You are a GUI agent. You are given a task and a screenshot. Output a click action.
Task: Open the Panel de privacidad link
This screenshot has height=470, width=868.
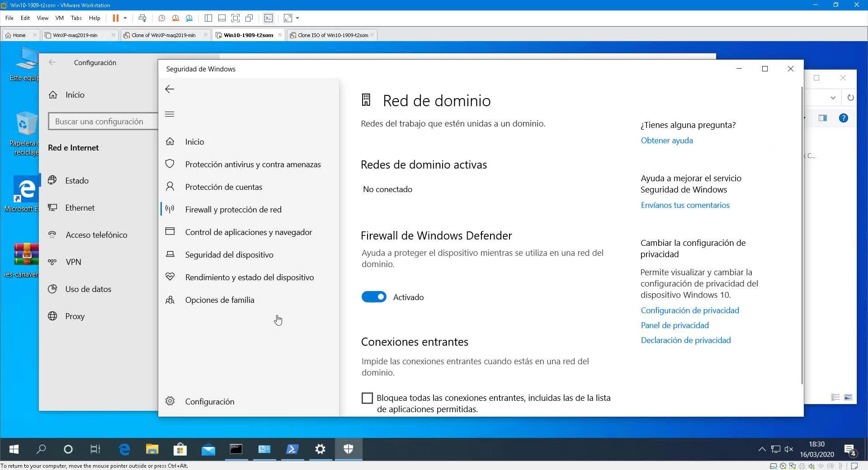pos(675,325)
